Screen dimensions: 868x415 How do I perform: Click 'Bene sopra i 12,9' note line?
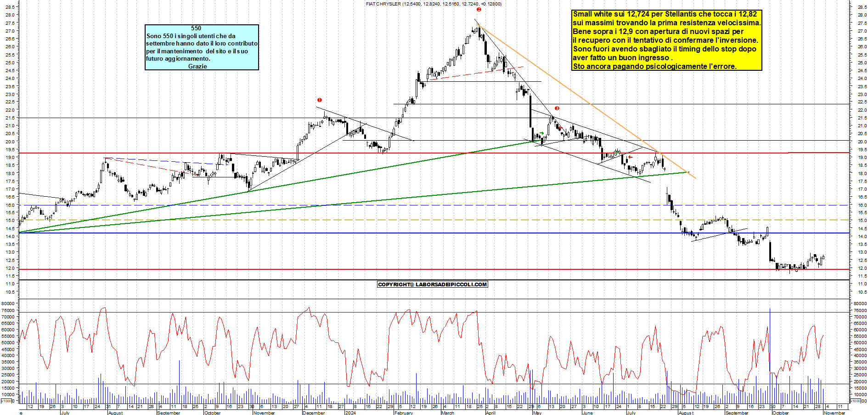(658, 32)
